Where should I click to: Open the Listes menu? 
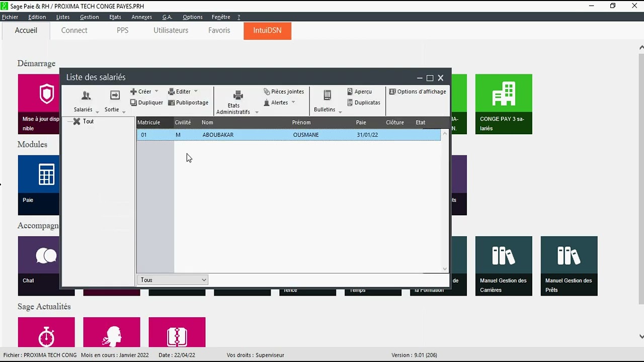[x=63, y=17]
